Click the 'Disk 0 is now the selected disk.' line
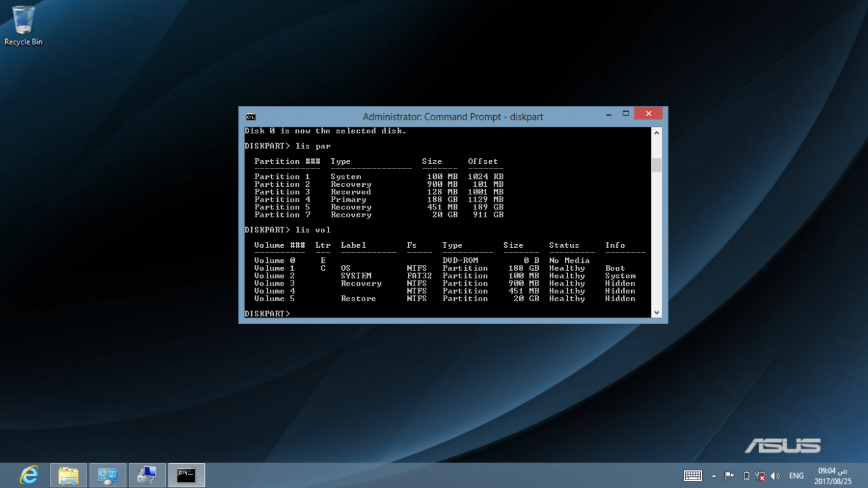 (x=325, y=131)
